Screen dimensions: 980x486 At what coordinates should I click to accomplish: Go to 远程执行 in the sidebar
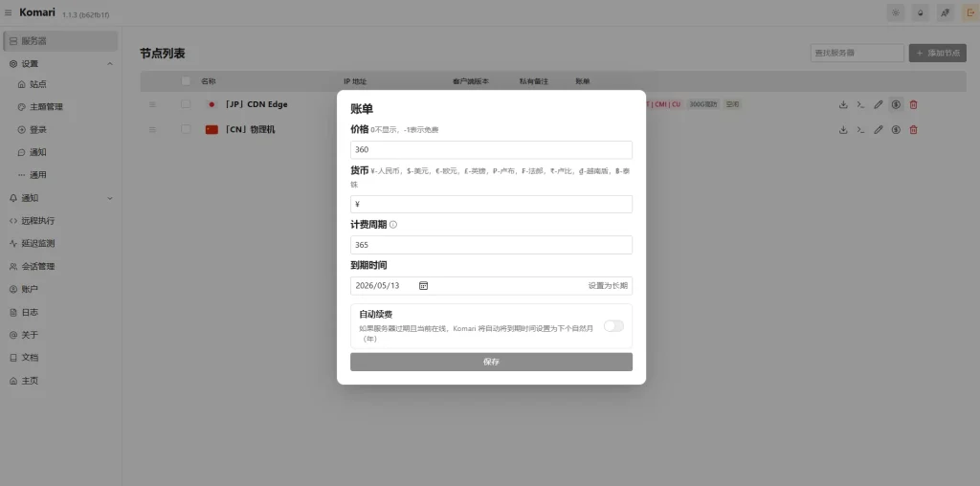tap(38, 221)
